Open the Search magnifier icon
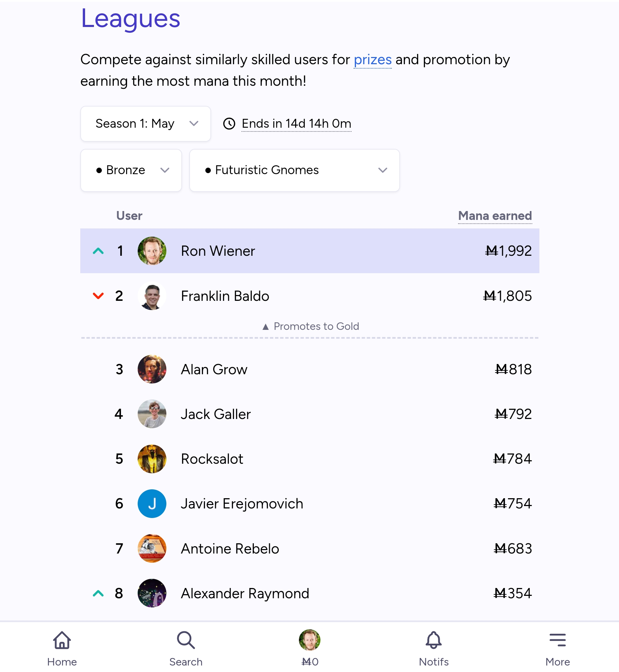The height and width of the screenshot is (672, 619). click(186, 640)
